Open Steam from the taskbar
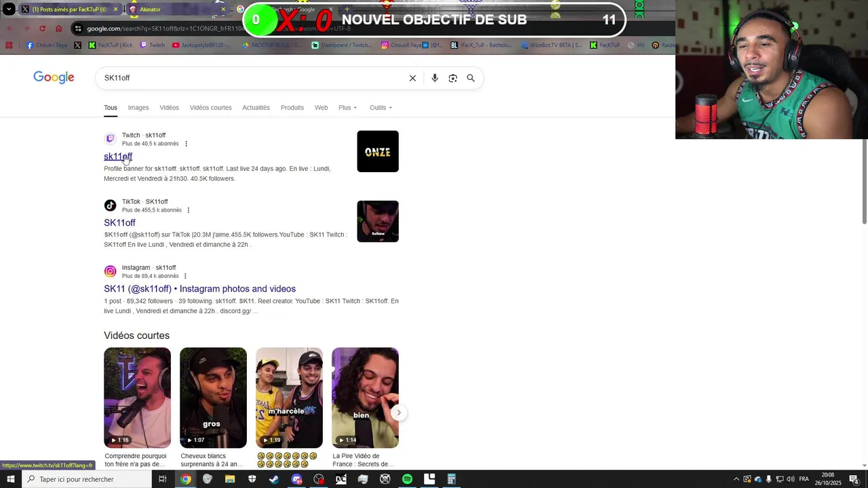The height and width of the screenshot is (488, 868). point(274,479)
